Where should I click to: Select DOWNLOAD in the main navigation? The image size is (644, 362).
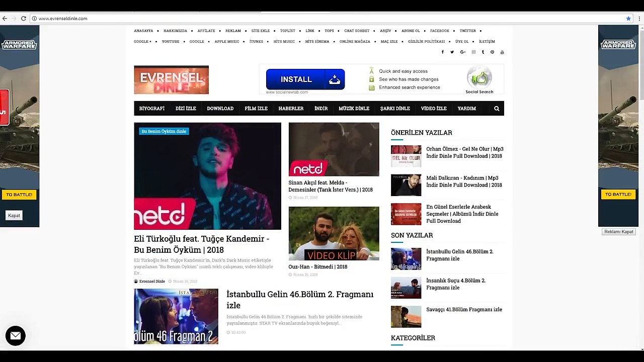pyautogui.click(x=220, y=109)
